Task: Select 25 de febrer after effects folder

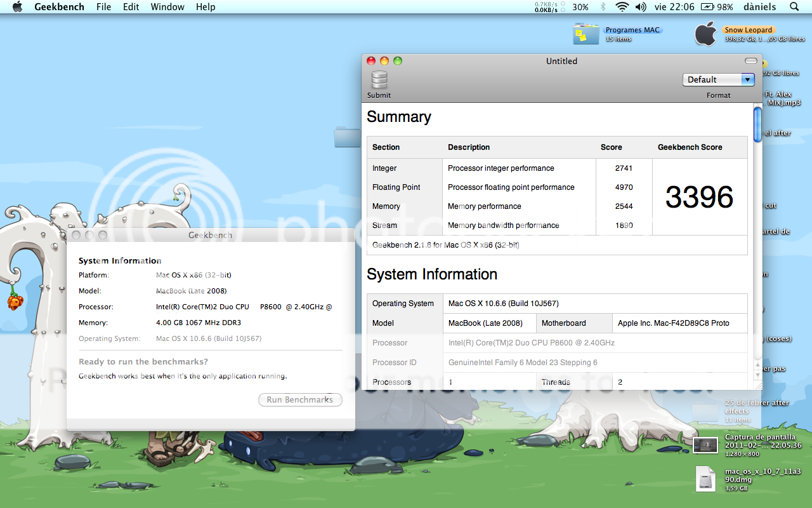Action: (705, 411)
